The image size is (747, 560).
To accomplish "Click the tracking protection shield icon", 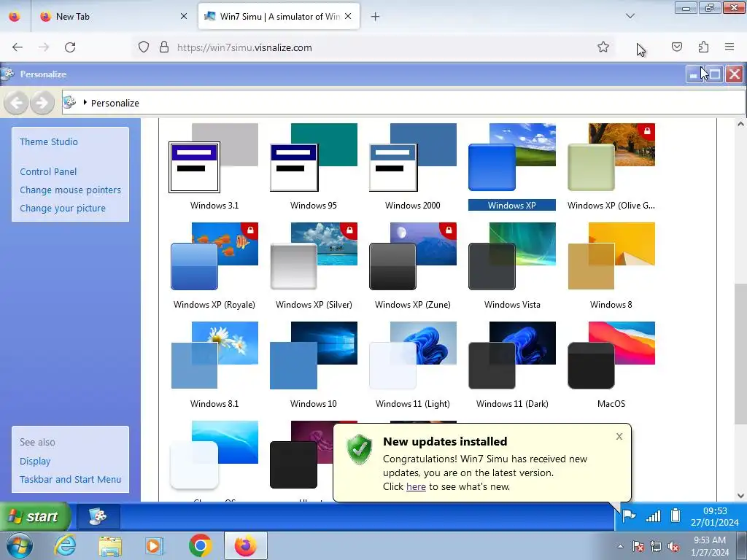I will [x=144, y=47].
